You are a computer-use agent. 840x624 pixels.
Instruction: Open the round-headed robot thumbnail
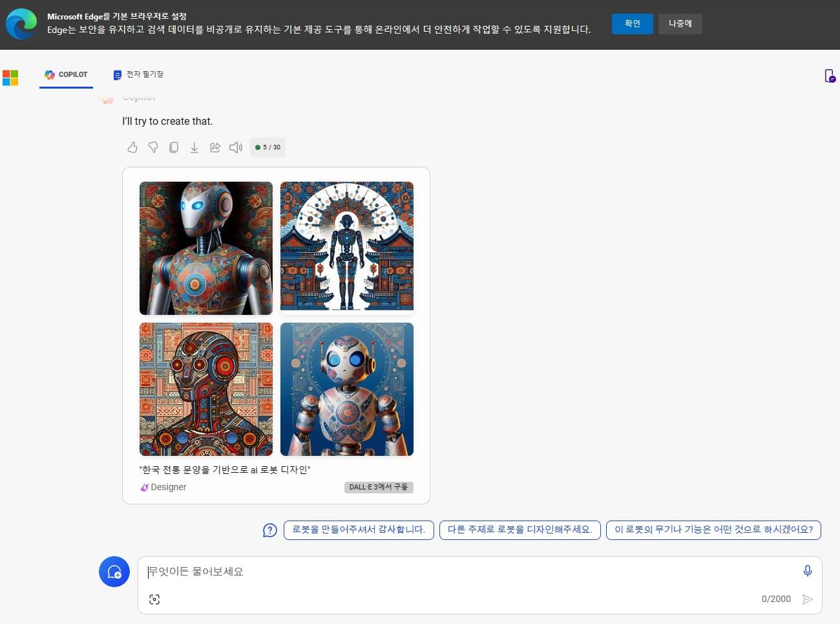click(x=347, y=389)
